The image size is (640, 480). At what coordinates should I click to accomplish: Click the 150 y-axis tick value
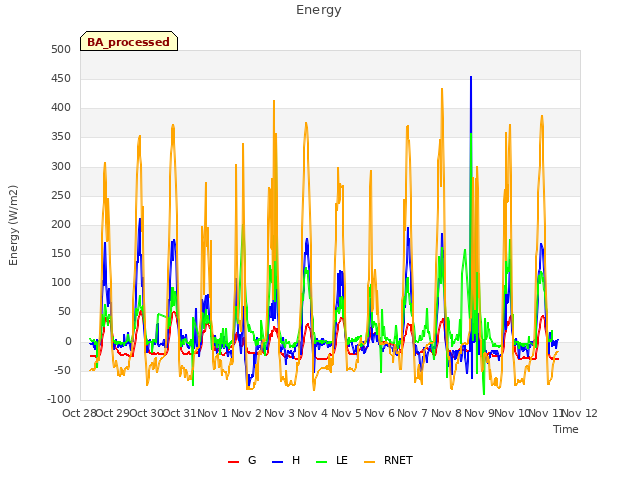[61, 253]
